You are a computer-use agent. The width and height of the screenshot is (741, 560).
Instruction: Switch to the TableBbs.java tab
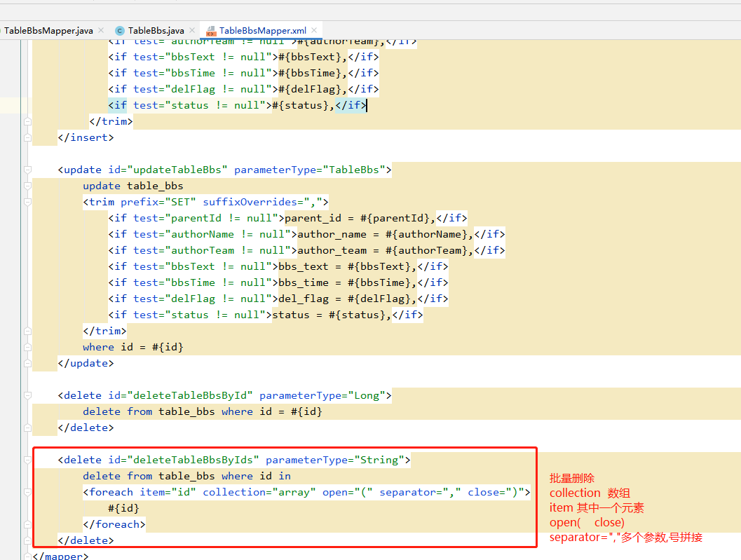click(x=156, y=31)
